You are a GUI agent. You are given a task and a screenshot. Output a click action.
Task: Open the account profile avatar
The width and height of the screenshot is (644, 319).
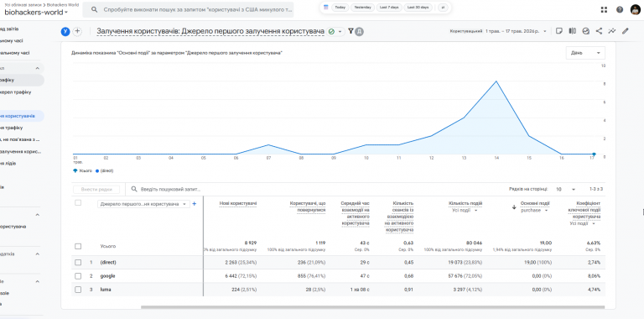(x=635, y=9)
